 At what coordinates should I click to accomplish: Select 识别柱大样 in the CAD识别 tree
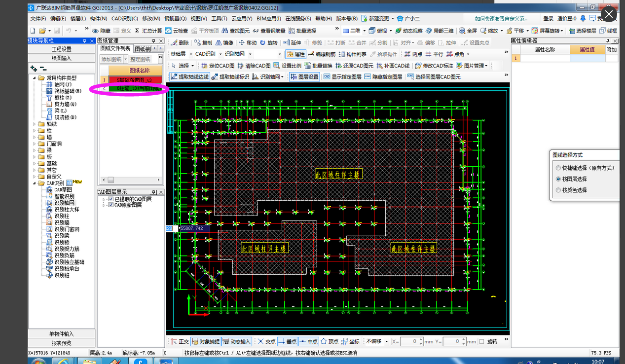67,210
